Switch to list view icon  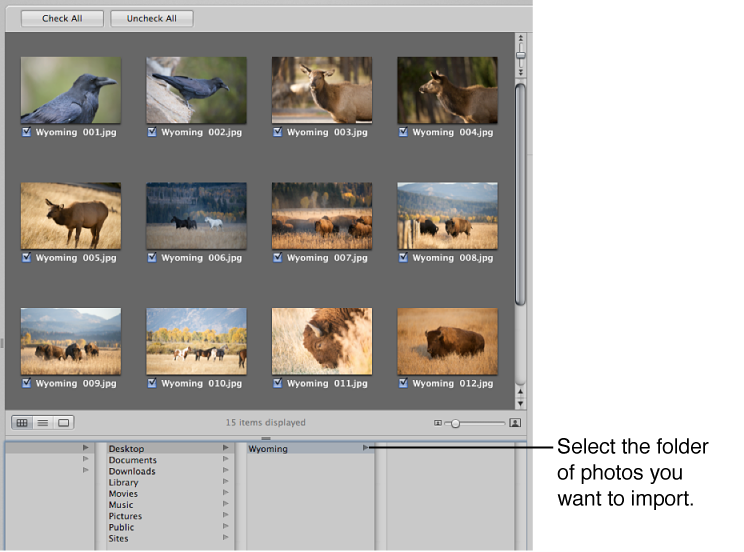[43, 422]
